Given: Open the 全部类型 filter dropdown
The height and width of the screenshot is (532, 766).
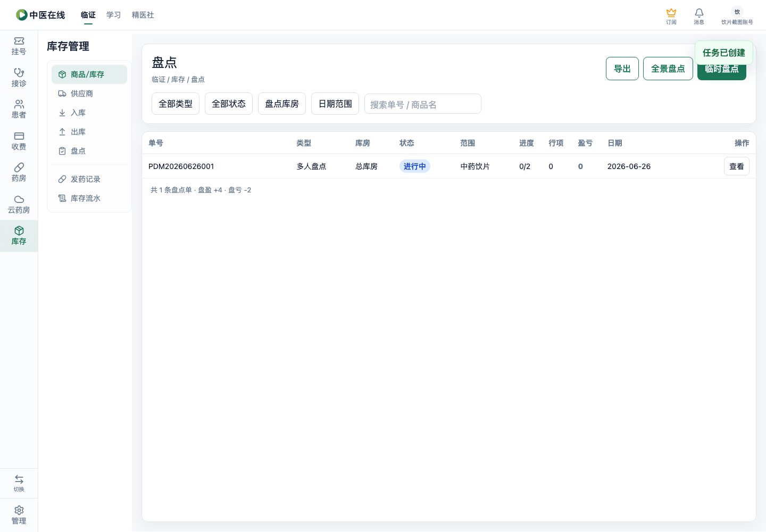Looking at the screenshot, I should click(176, 104).
